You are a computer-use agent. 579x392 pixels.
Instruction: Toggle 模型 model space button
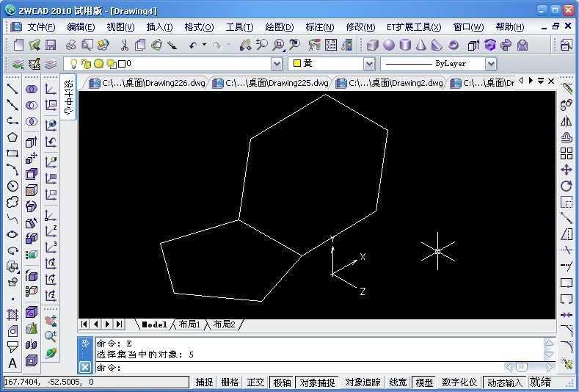point(424,382)
